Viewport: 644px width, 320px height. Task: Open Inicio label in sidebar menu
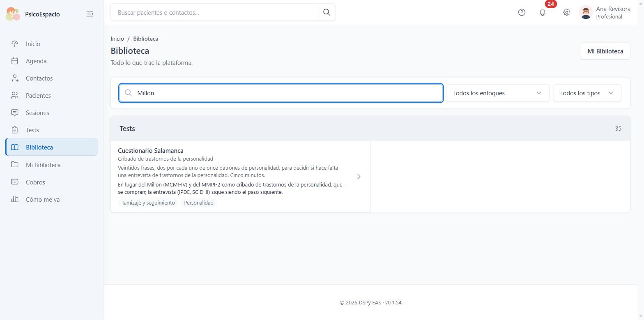(33, 44)
